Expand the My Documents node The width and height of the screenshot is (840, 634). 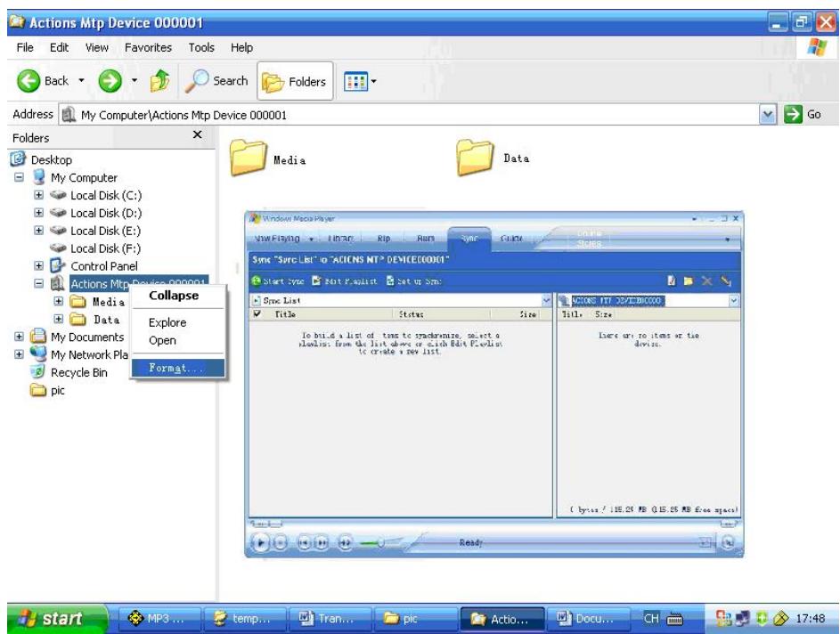pyautogui.click(x=19, y=337)
